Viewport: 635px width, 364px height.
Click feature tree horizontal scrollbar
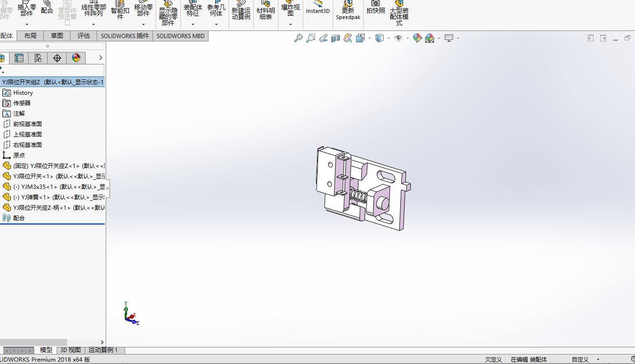click(x=33, y=342)
